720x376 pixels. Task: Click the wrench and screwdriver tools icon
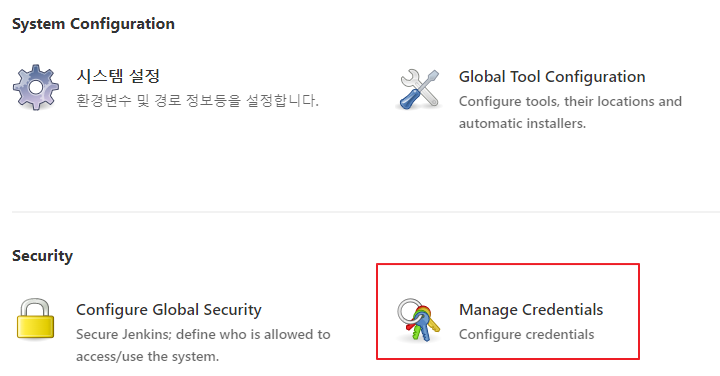419,89
